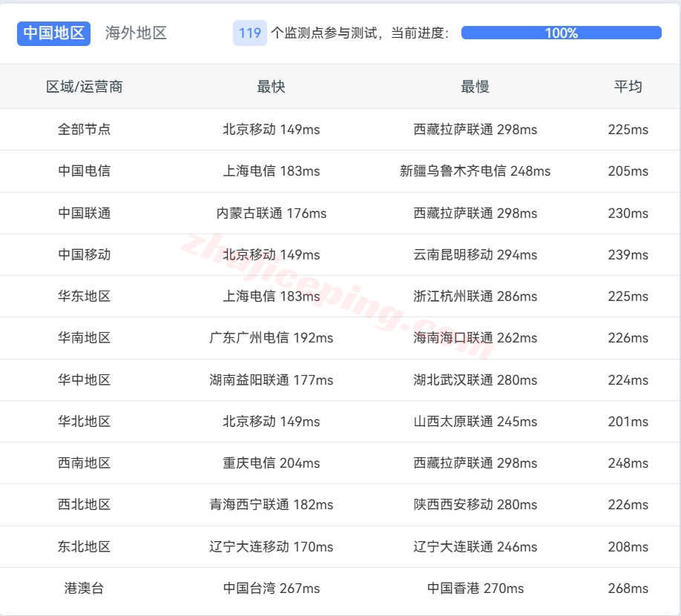This screenshot has height=616, width=681.
Task: Click 青海西宁联通 182ms cell
Action: click(271, 504)
